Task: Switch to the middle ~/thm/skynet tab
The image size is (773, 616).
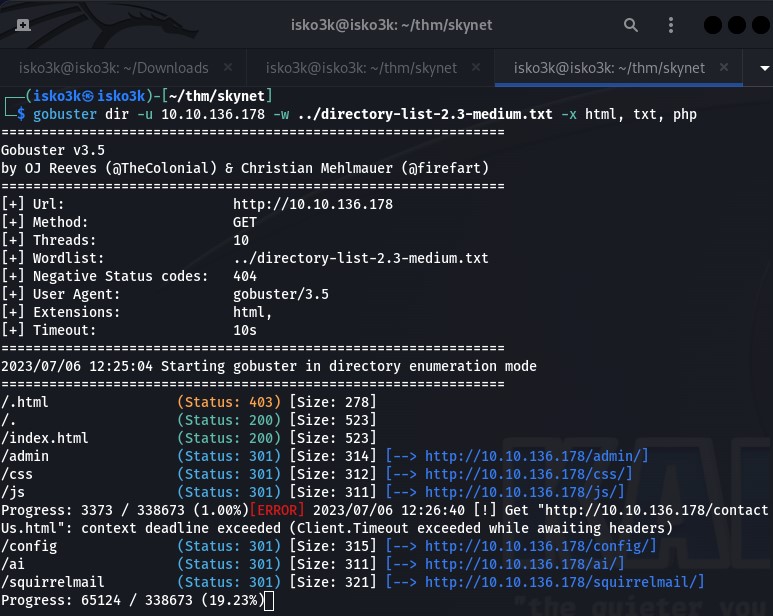Action: click(360, 68)
